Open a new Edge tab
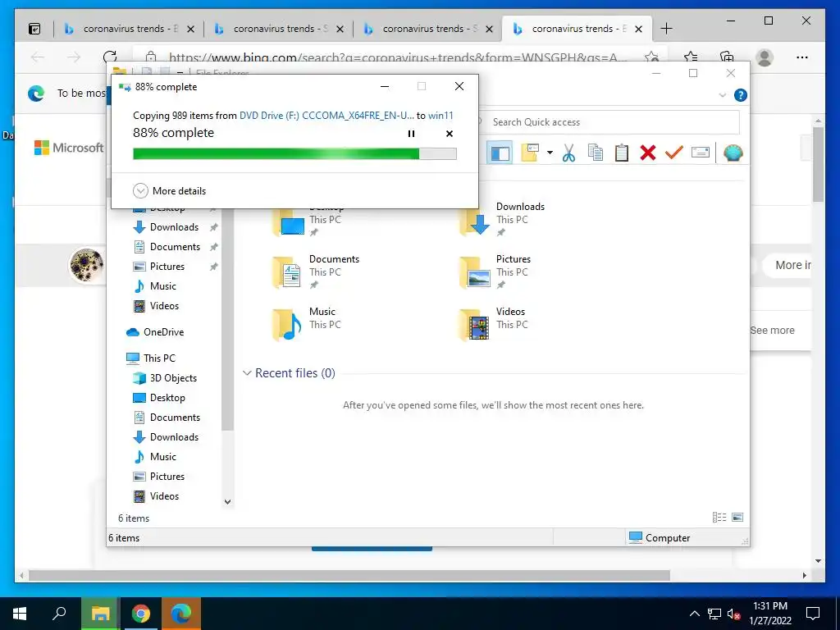Image resolution: width=840 pixels, height=630 pixels. click(666, 29)
